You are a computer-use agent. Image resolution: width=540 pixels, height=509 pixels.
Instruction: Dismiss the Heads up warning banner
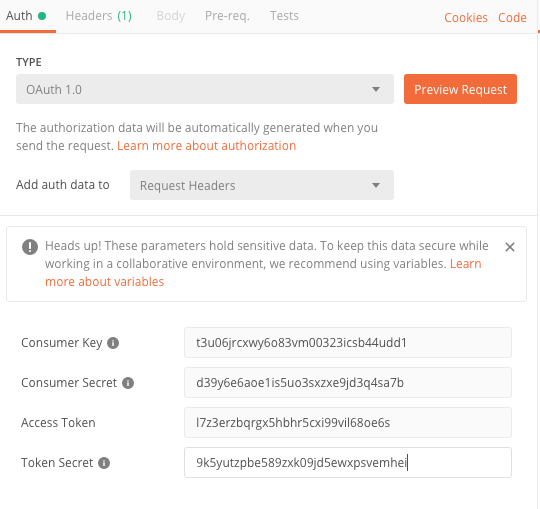[510, 247]
